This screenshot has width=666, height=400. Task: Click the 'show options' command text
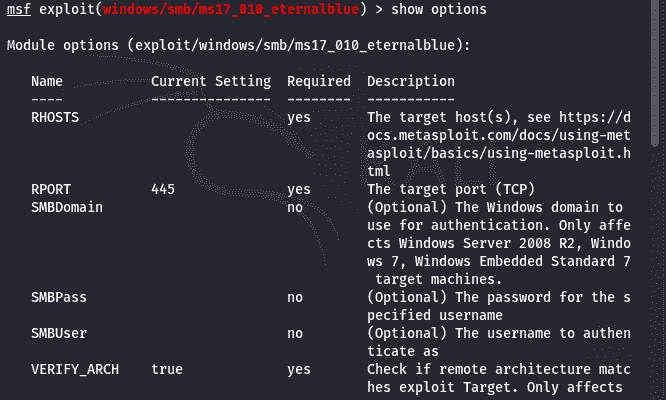(x=439, y=9)
